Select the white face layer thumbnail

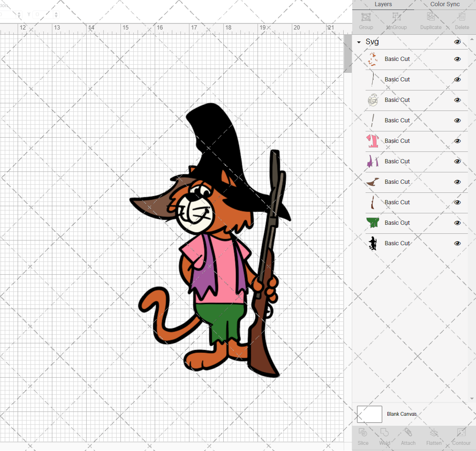(x=373, y=100)
